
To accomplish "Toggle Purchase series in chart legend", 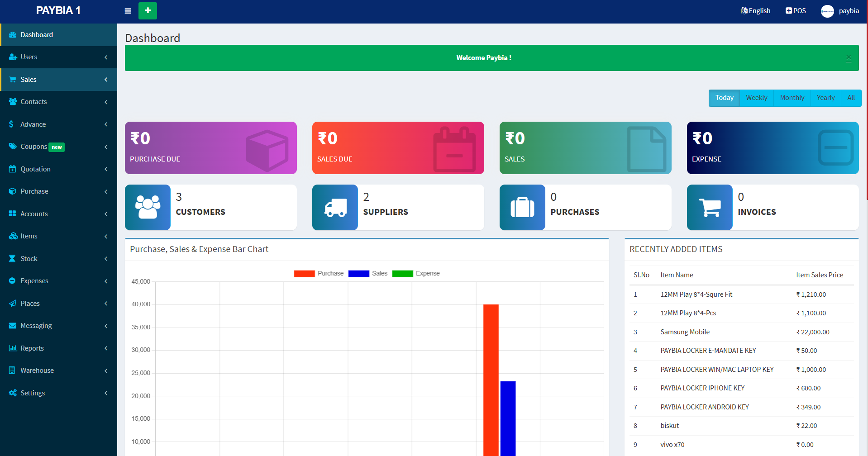I will pos(319,273).
